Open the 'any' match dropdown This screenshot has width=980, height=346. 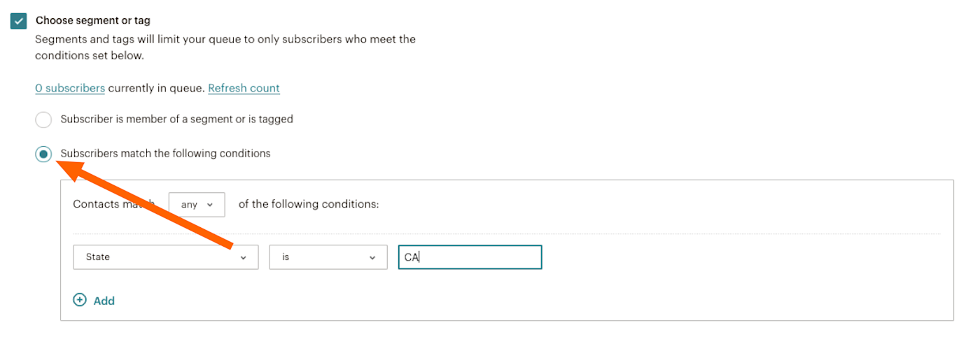click(x=197, y=205)
